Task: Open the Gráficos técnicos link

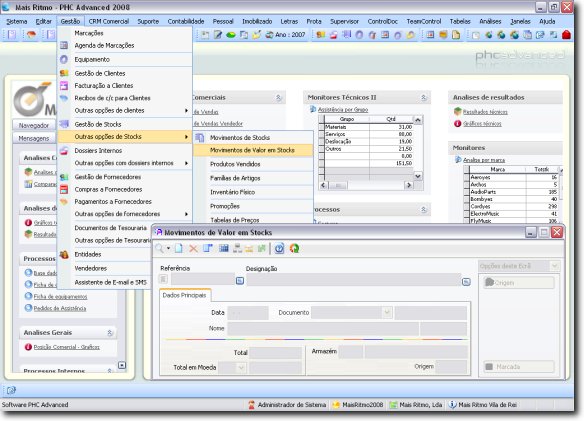Action: (482, 124)
